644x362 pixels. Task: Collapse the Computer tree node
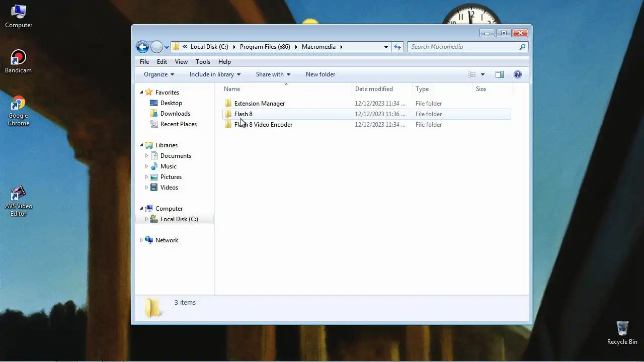pyautogui.click(x=141, y=209)
